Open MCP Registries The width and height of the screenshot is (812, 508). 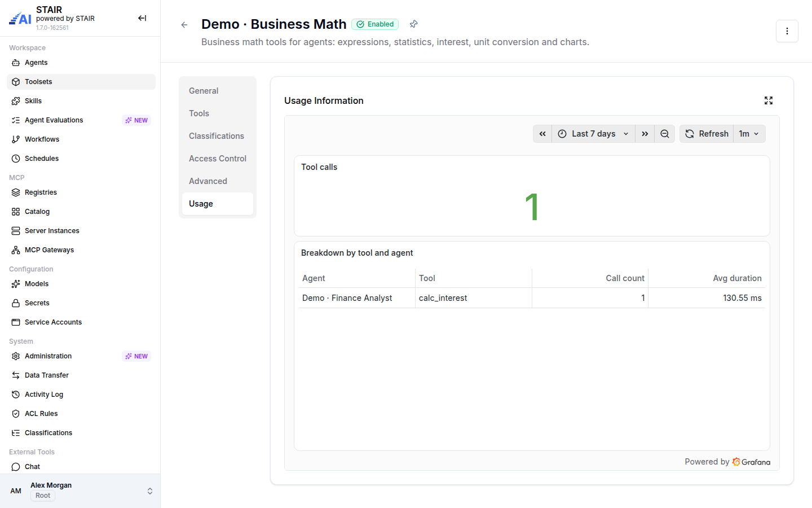tap(81, 192)
